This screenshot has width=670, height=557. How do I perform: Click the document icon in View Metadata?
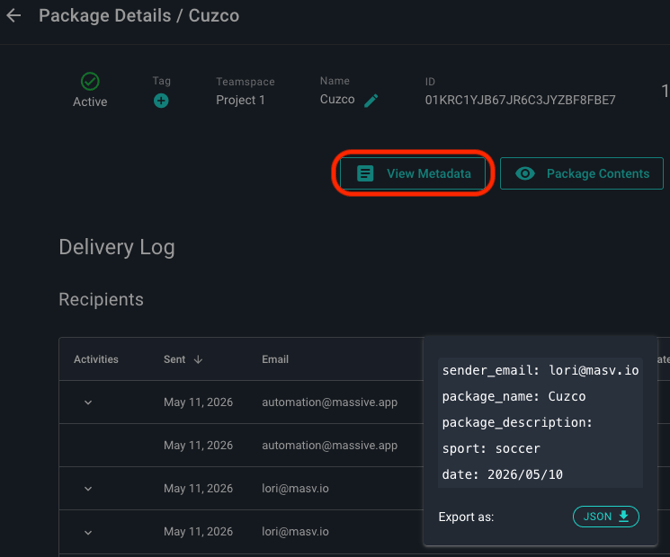[365, 173]
